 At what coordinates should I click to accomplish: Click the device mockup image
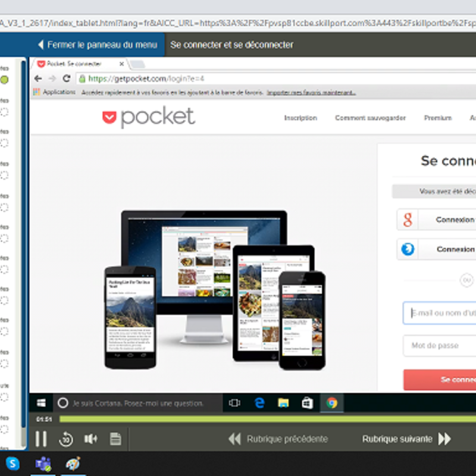pyautogui.click(x=215, y=290)
